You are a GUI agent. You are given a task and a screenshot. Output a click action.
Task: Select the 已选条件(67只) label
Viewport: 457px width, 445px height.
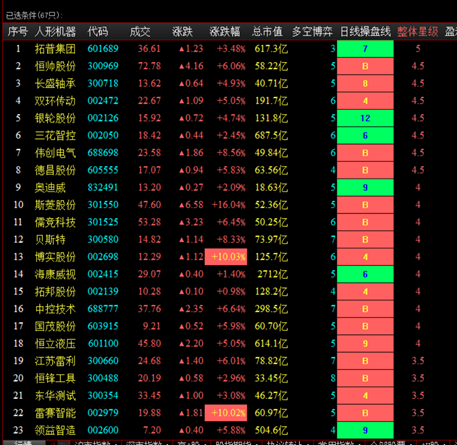point(34,15)
